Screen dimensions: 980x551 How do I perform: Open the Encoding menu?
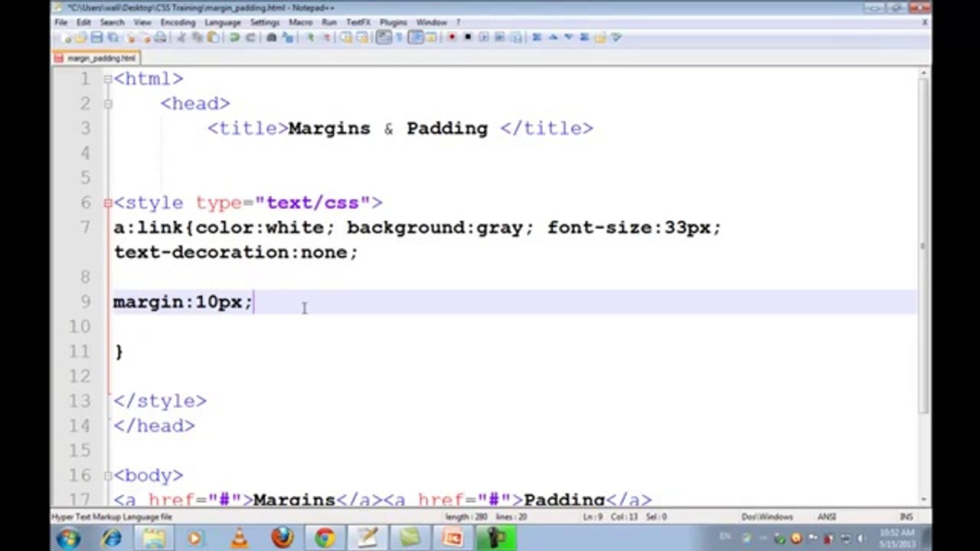(178, 22)
